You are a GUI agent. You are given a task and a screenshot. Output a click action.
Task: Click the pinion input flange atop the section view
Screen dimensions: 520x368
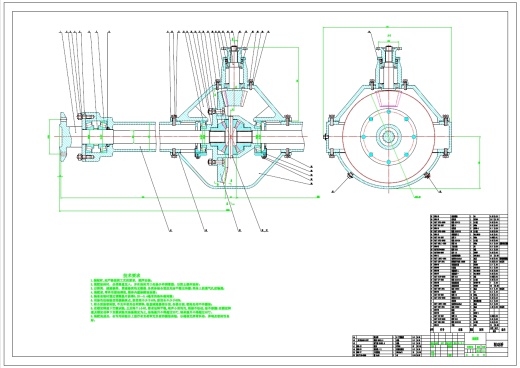234,49
